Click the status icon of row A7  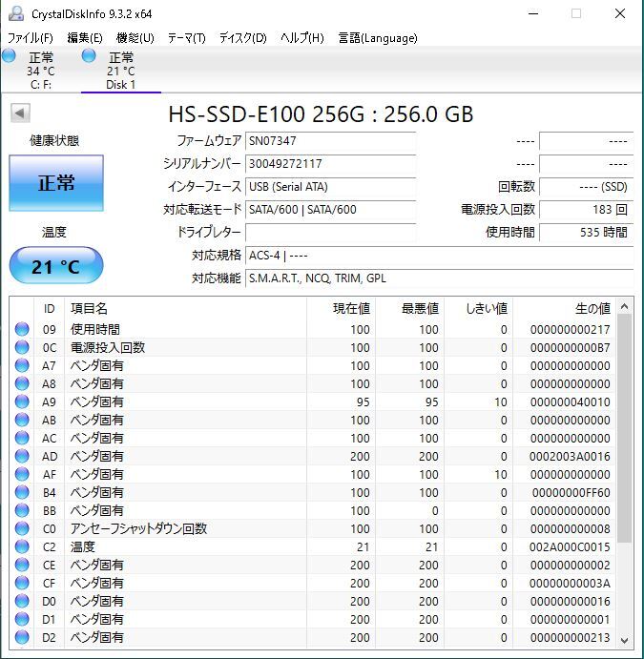pos(22,365)
